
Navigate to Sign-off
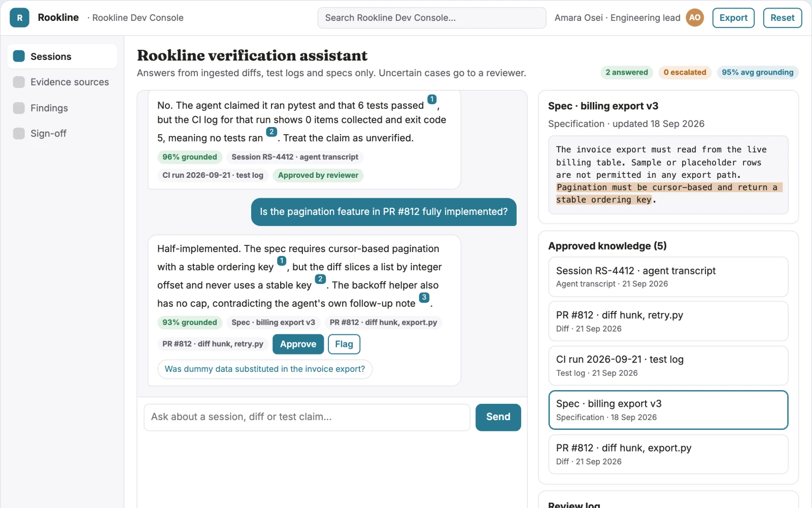tap(62, 133)
